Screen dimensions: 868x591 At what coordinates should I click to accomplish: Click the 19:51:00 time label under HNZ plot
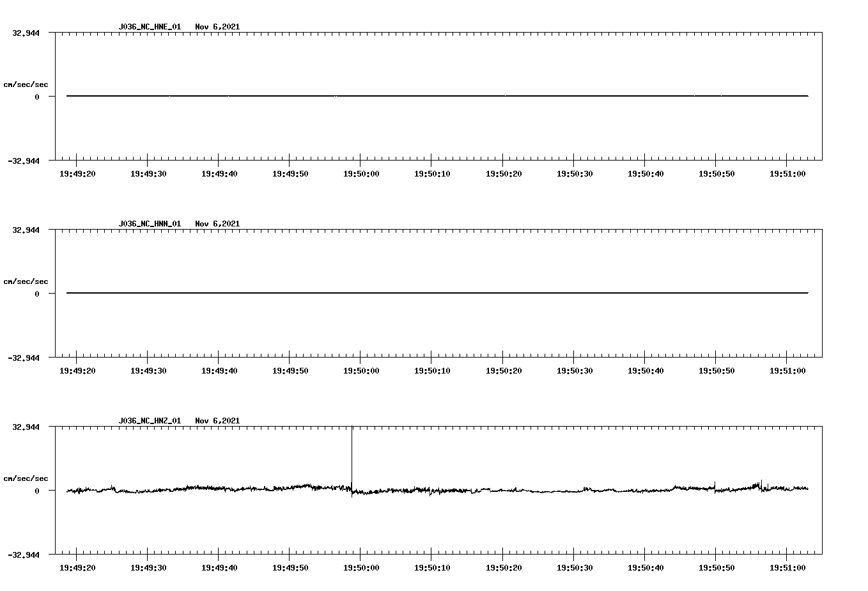pyautogui.click(x=787, y=567)
